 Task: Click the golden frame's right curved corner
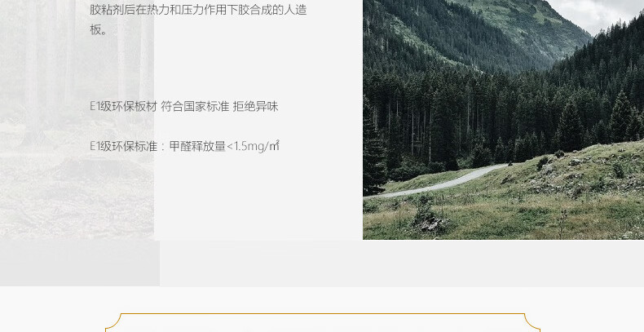(532, 322)
